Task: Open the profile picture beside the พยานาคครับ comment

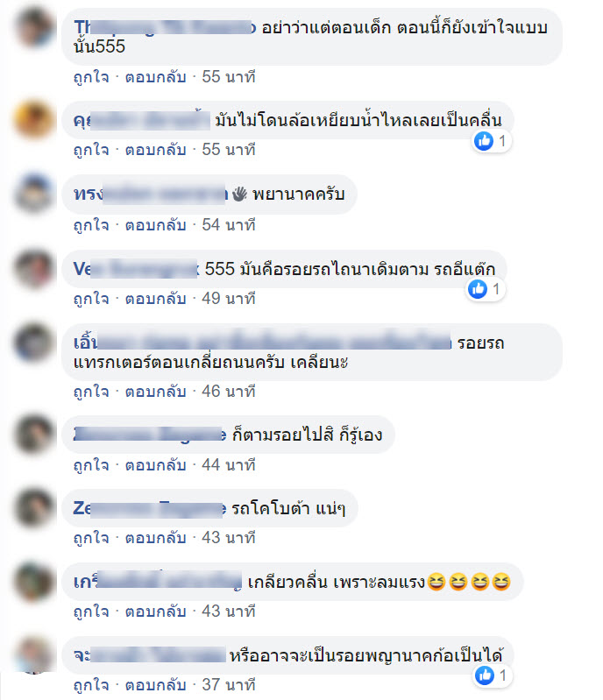Action: pos(34,194)
